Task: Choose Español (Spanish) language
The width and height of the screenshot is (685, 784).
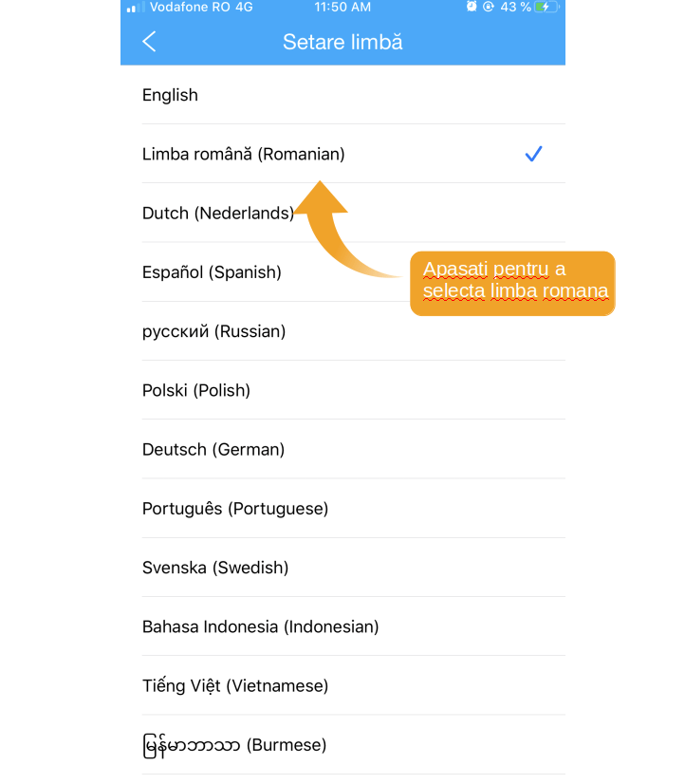Action: point(342,272)
